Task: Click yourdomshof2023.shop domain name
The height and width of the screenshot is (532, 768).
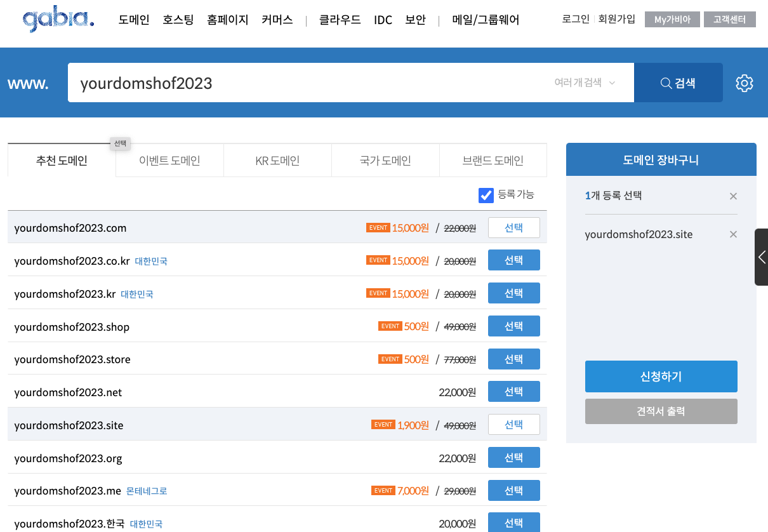Action: 72,327
